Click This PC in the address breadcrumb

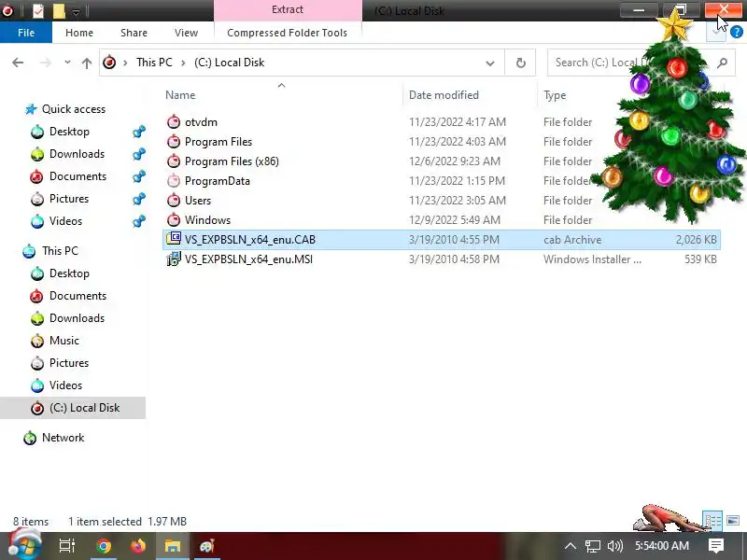coord(154,63)
